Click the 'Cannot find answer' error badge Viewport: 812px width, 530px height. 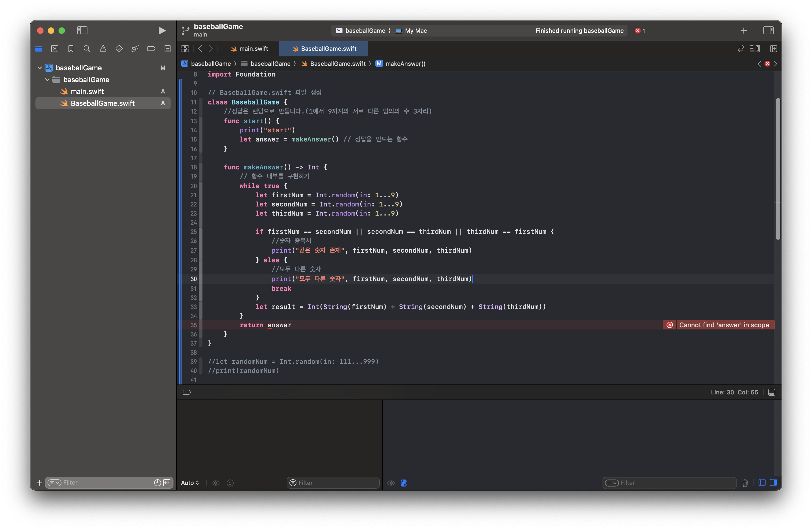pyautogui.click(x=719, y=325)
